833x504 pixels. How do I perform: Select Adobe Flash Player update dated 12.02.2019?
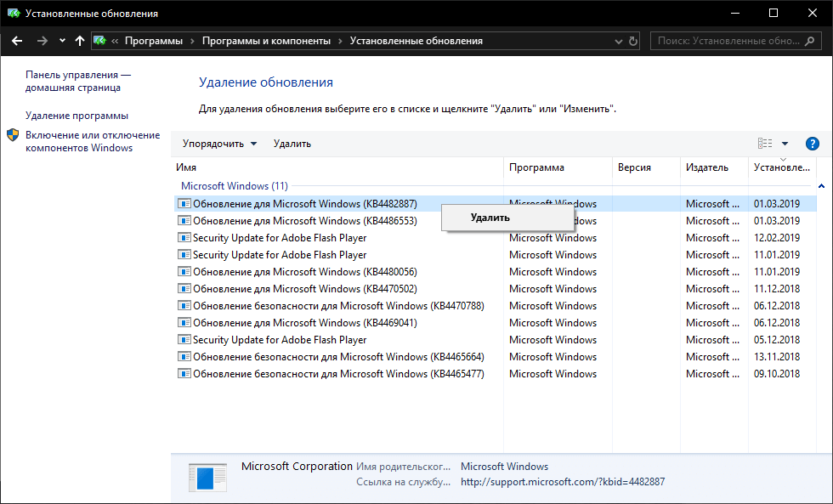[x=495, y=238]
